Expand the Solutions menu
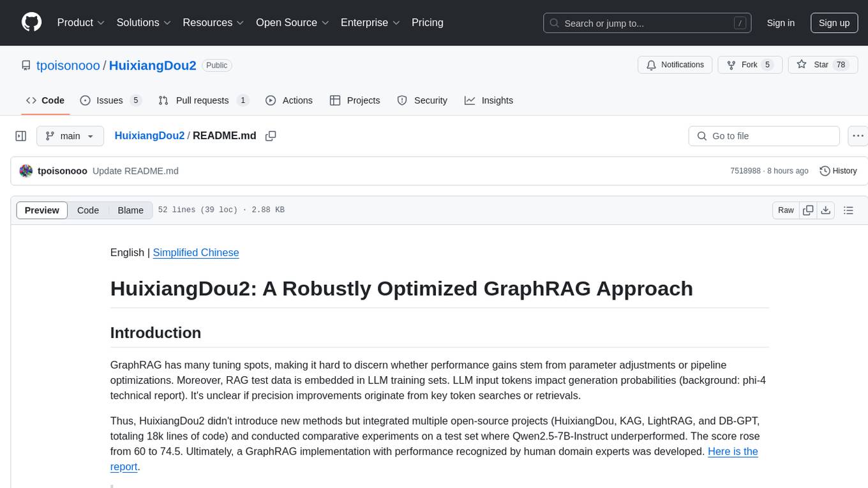Viewport: 868px width, 488px height. tap(144, 22)
